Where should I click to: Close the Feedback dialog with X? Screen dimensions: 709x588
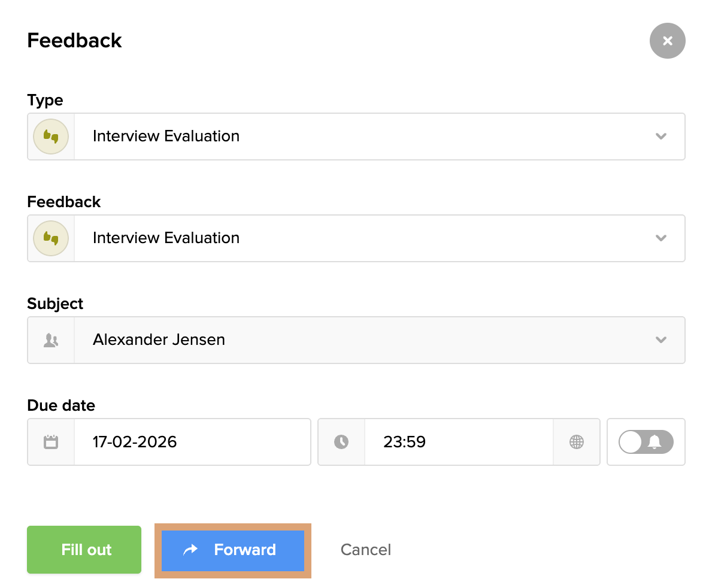pos(667,41)
